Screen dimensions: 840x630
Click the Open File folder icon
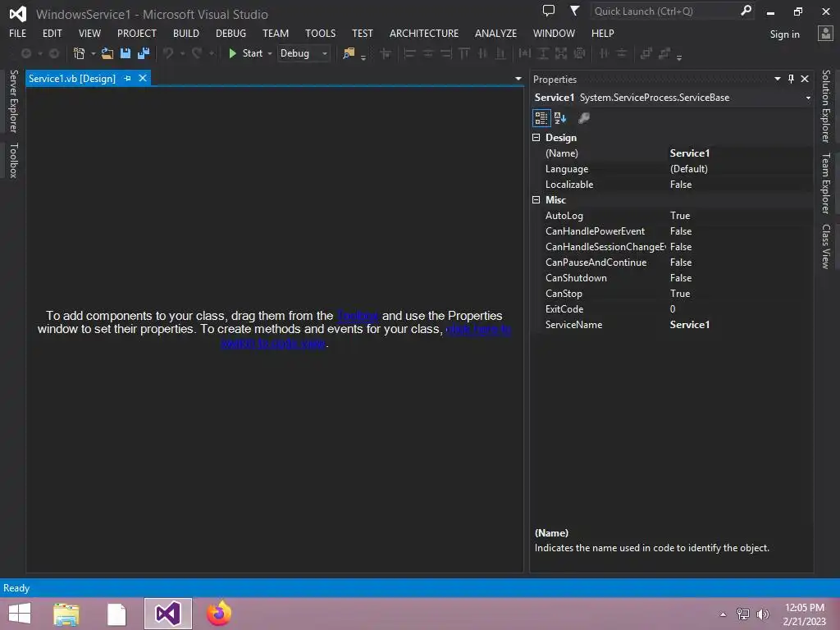tap(107, 53)
